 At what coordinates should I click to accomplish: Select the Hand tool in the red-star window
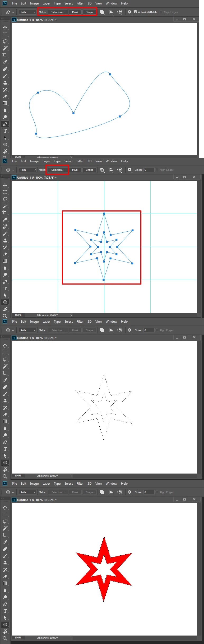click(x=5, y=632)
